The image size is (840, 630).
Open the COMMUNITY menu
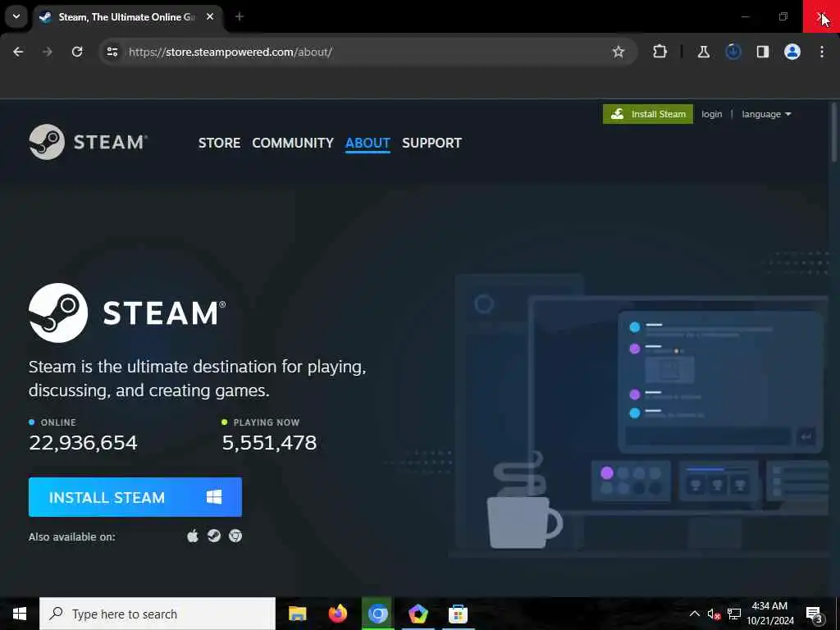(293, 143)
